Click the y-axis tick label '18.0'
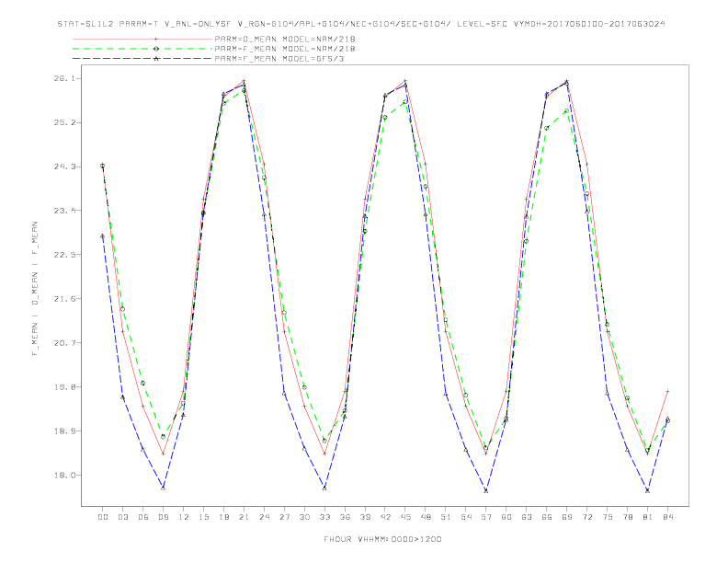 coord(63,476)
